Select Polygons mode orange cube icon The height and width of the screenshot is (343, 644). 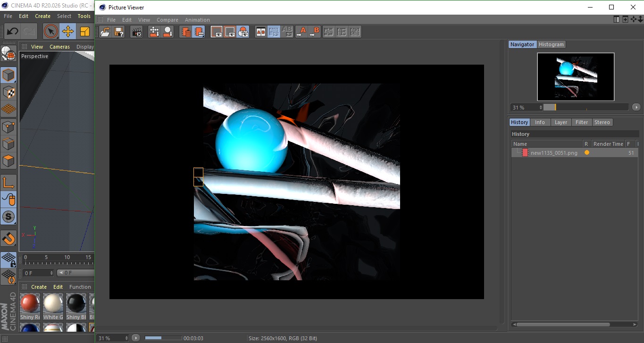coord(8,161)
